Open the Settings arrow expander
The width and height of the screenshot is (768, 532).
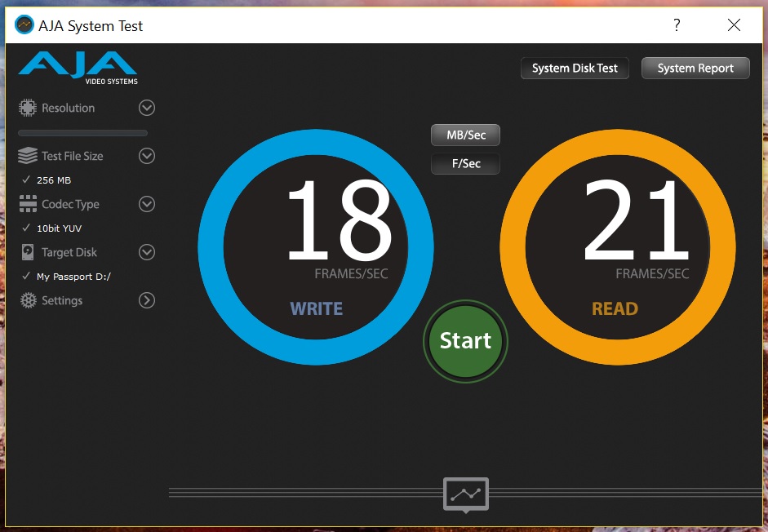tap(146, 300)
